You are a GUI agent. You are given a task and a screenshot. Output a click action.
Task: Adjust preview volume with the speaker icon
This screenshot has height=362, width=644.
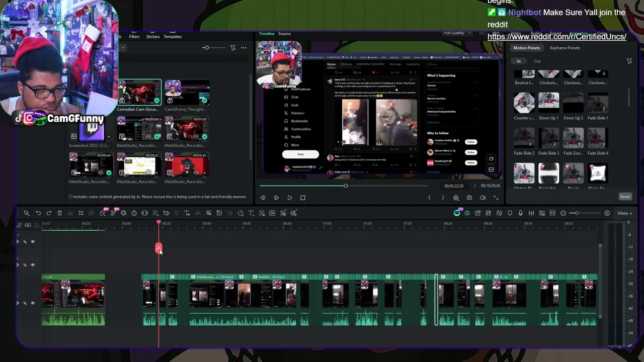point(482,198)
